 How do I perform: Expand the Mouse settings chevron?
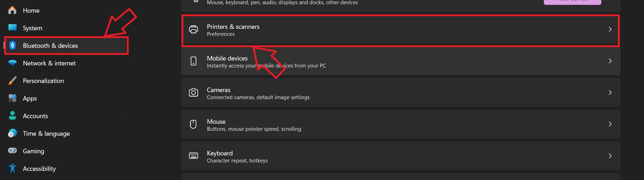coord(610,124)
